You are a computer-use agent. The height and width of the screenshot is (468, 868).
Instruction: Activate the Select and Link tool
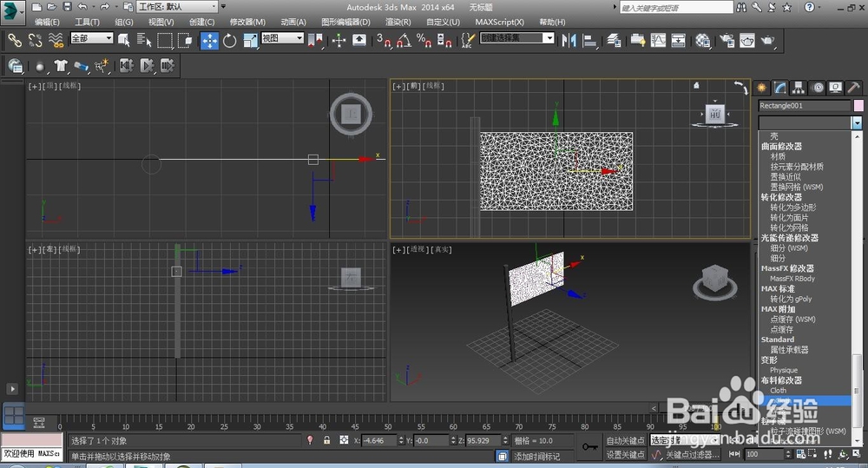15,40
